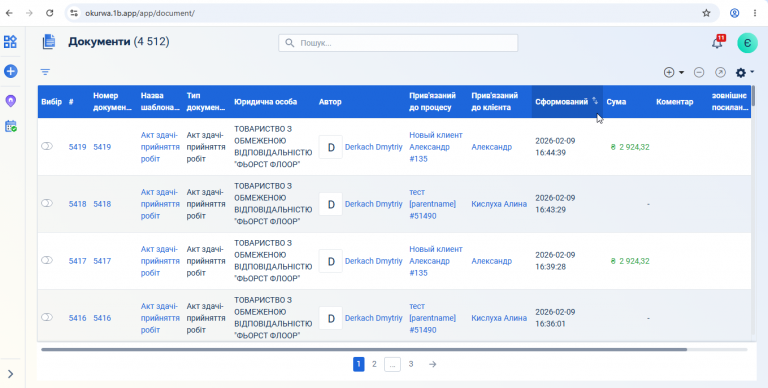Image resolution: width=768 pixels, height=388 pixels.
Task: Expand dropdown arrow beside settings gear
Action: click(x=752, y=72)
